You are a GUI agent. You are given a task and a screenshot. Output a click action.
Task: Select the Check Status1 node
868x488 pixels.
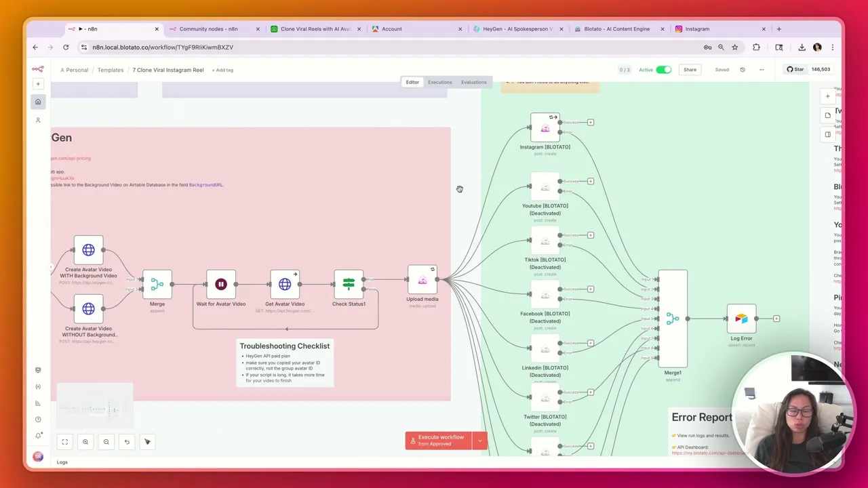(349, 285)
